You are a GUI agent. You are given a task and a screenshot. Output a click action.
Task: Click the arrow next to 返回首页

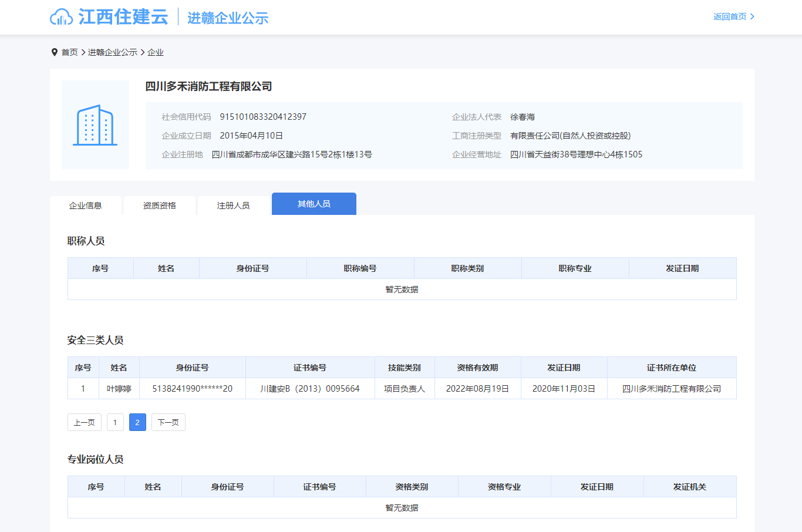(753, 16)
